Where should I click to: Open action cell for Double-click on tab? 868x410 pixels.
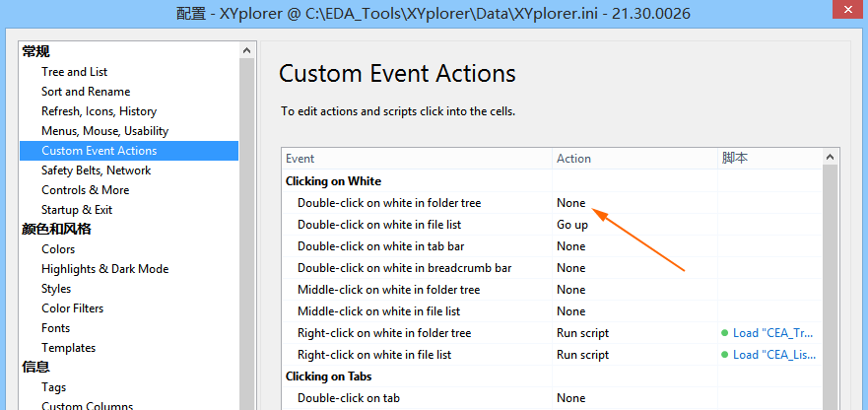tap(634, 398)
